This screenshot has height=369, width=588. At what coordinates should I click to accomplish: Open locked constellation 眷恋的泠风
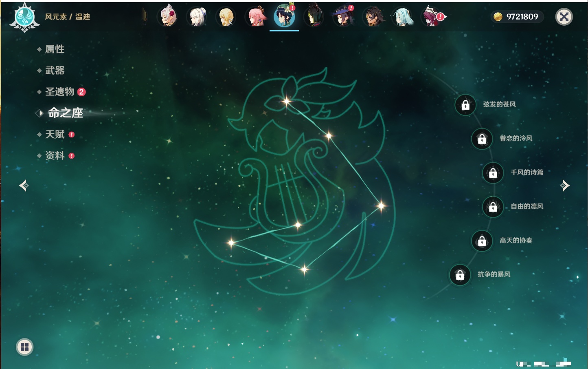pos(482,139)
